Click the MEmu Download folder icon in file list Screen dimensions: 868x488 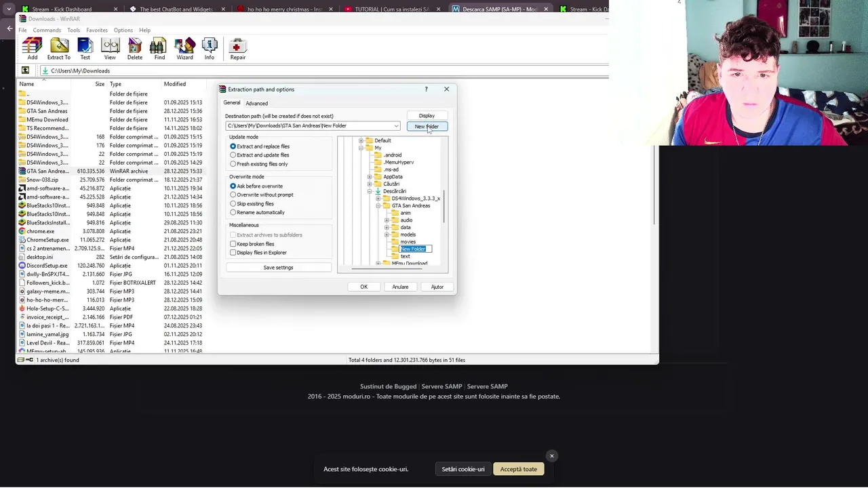pyautogui.click(x=22, y=120)
